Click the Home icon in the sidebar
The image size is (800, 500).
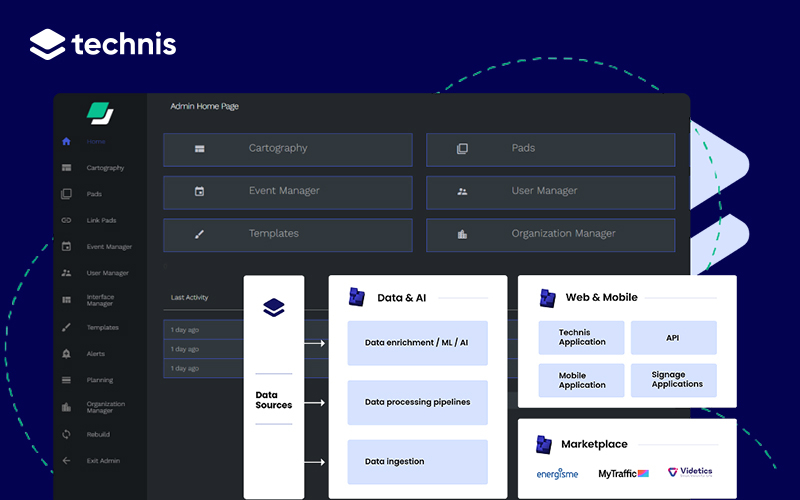66,141
